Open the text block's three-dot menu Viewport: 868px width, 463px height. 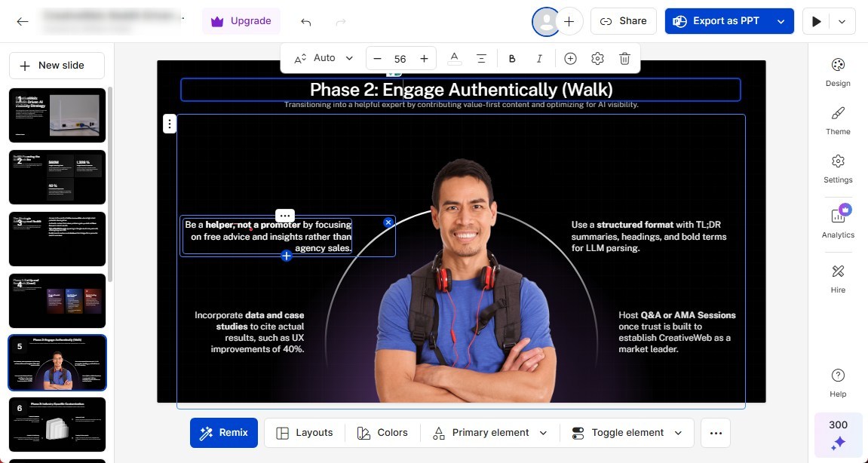[285, 216]
